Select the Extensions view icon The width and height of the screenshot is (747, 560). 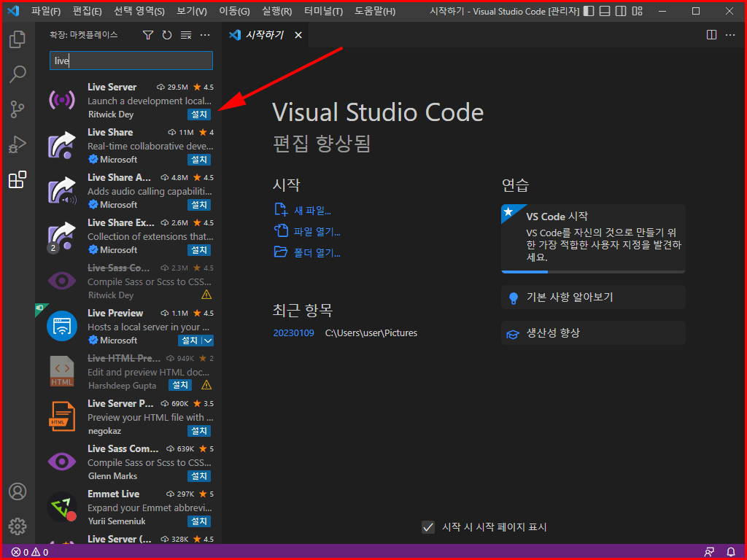pyautogui.click(x=18, y=180)
